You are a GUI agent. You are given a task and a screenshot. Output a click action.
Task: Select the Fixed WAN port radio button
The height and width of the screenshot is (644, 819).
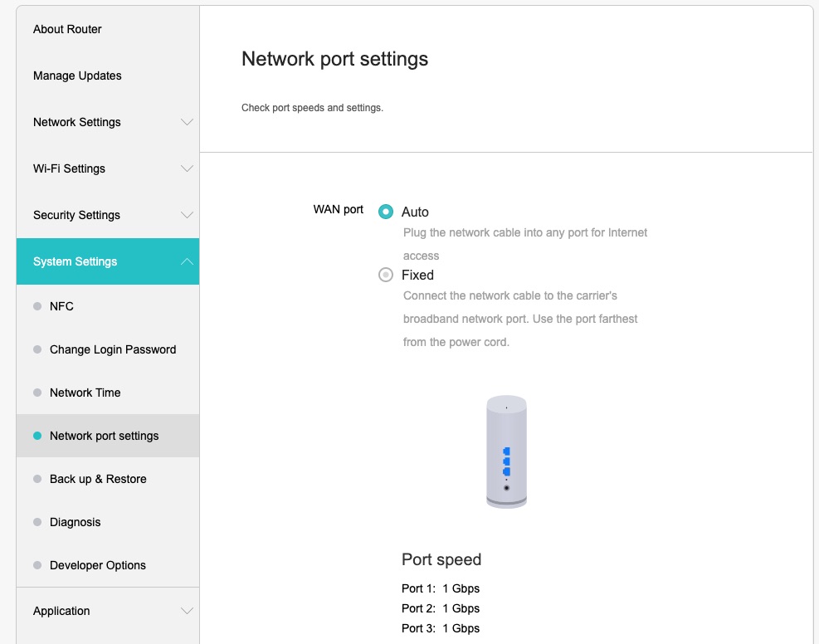[x=386, y=275]
